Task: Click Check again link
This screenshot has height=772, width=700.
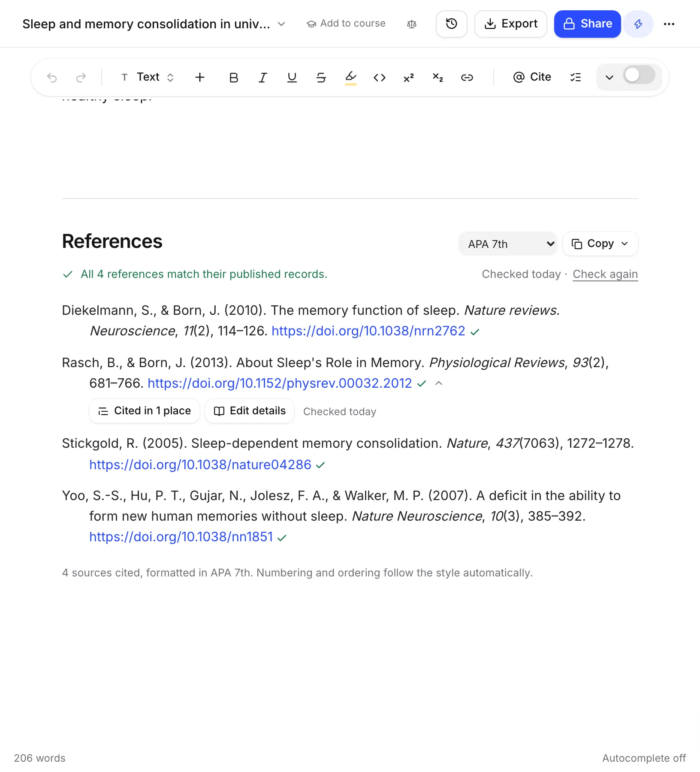Action: point(605,274)
